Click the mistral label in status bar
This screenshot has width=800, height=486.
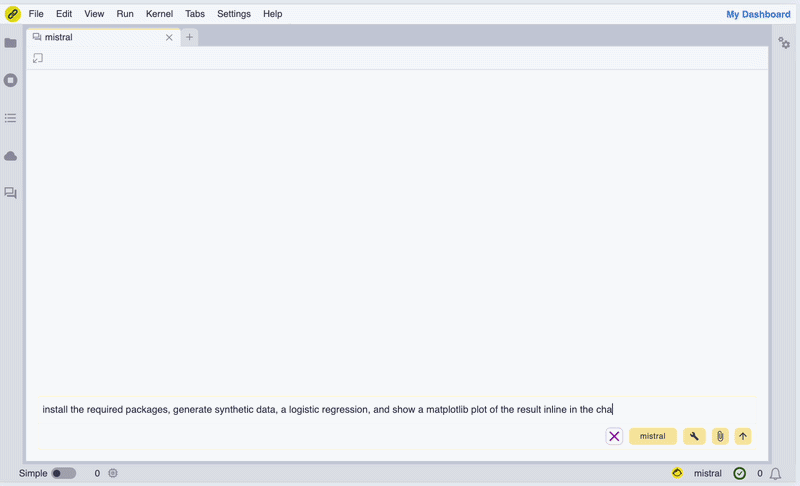pos(707,473)
